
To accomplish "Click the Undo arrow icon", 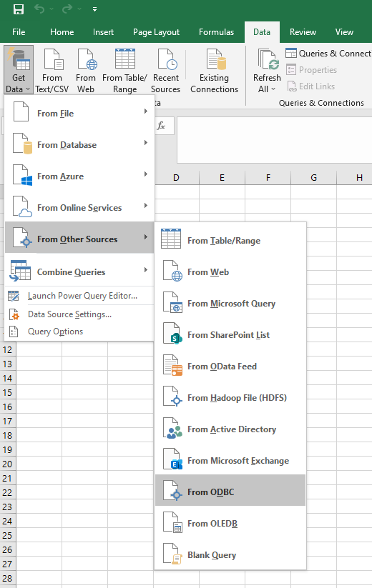I will click(39, 9).
